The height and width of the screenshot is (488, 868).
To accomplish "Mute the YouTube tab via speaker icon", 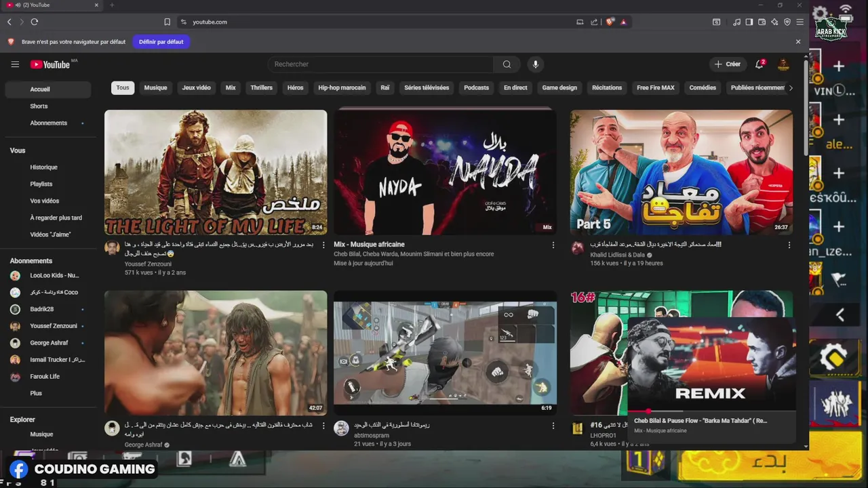I will [x=17, y=5].
